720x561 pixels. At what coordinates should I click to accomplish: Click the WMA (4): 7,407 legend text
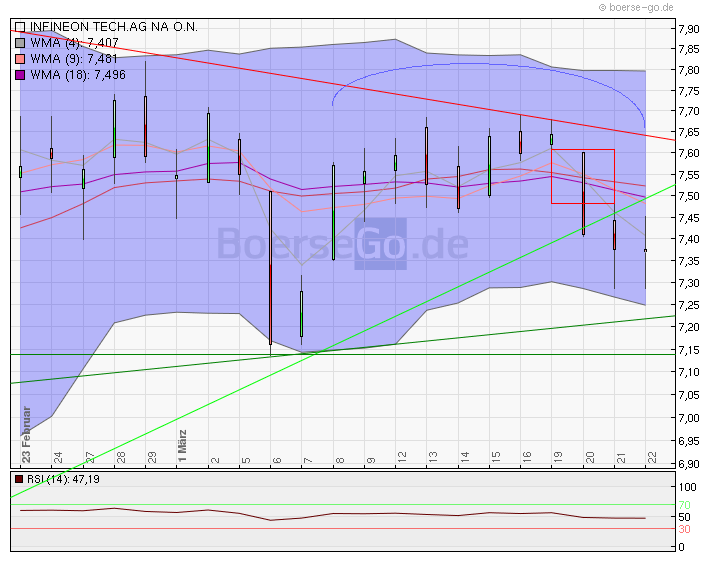coord(74,43)
